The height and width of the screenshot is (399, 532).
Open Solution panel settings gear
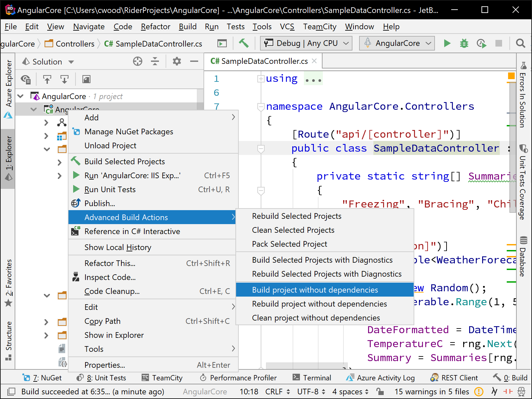pos(177,61)
